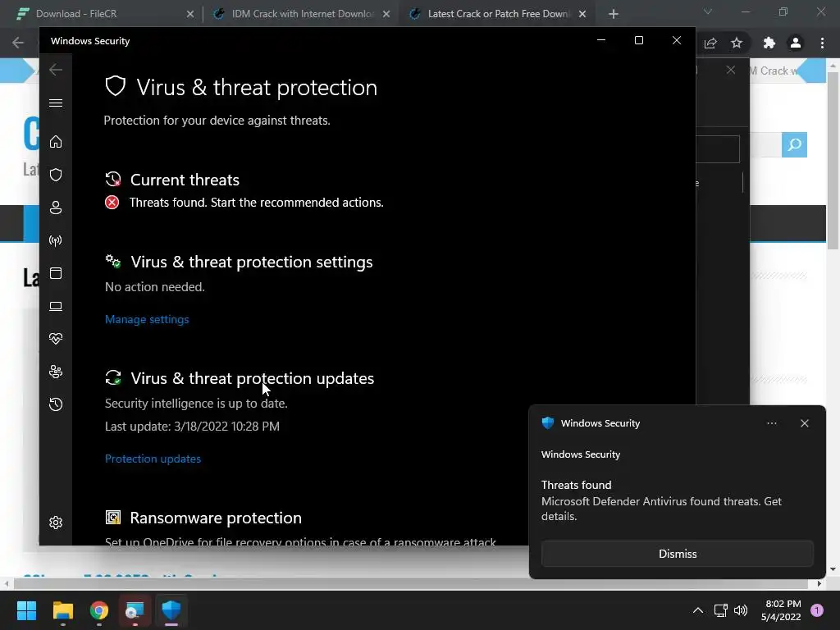
Task: Open a new Chrome tab
Action: 614,14
